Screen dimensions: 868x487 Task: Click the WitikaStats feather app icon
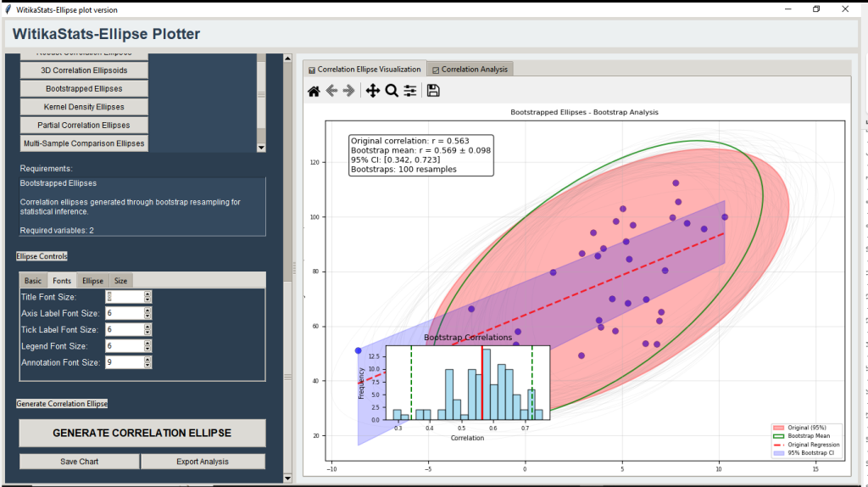click(8, 9)
